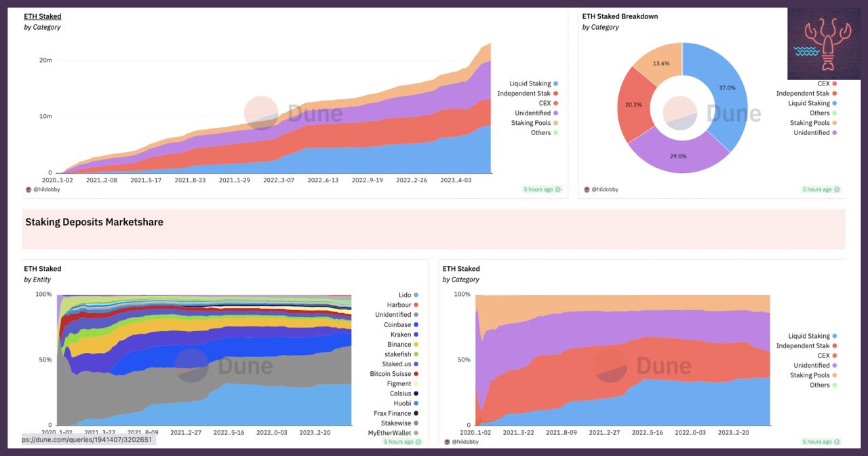Click the '5 hours ago' refresh badge under the top ETH Staked area chart

[x=542, y=189]
